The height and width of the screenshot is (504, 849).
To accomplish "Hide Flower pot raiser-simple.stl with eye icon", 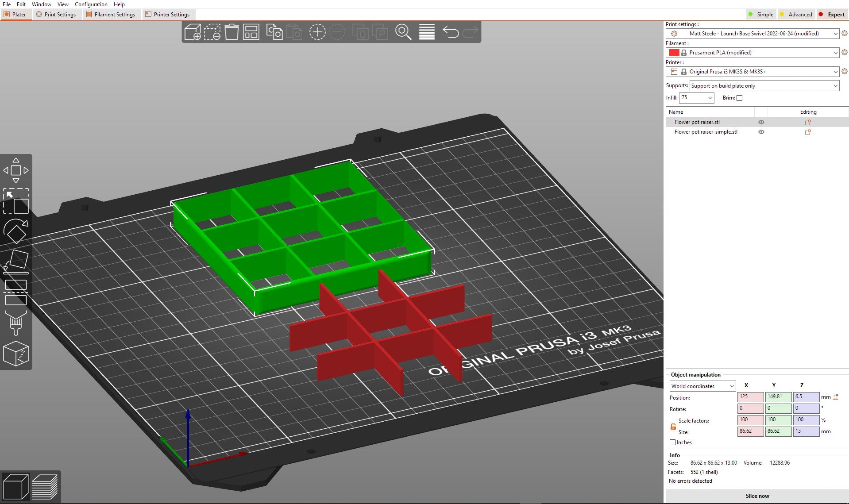I will click(x=761, y=132).
